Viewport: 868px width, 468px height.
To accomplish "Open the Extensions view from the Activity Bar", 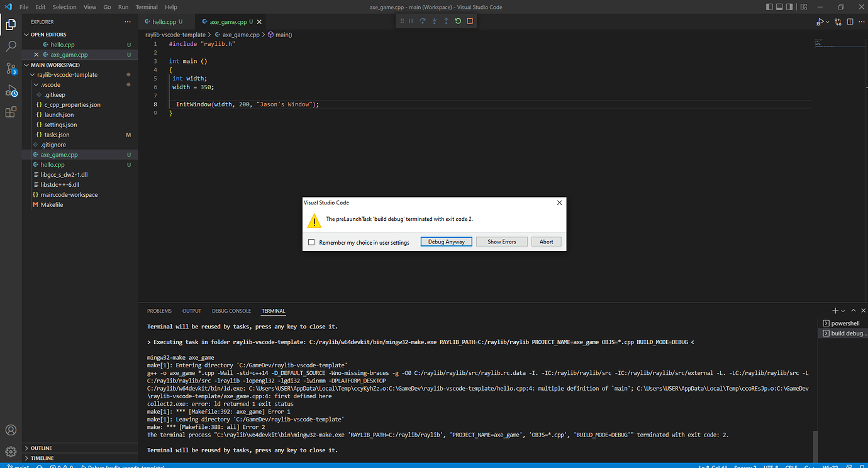I will coord(11,112).
